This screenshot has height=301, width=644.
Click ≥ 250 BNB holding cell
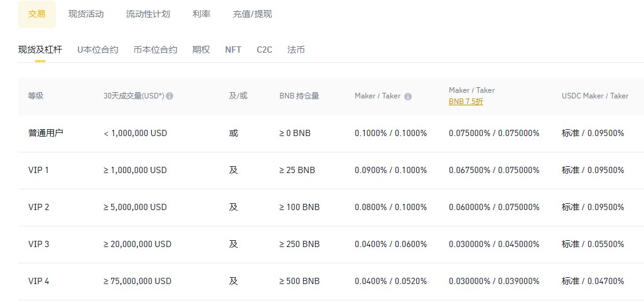click(x=299, y=244)
